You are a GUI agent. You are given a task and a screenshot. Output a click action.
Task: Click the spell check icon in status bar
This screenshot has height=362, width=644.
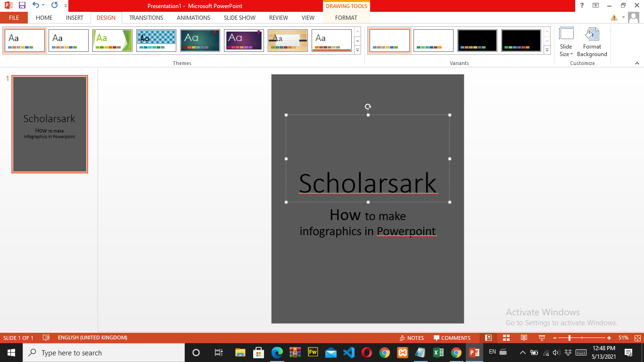[x=46, y=337]
